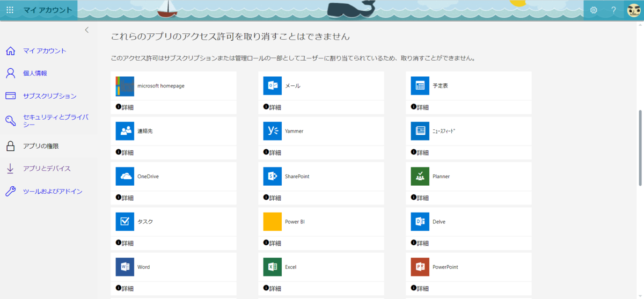Image resolution: width=644 pixels, height=299 pixels.
Task: Expand 詳細 under 予定表
Action: (420, 107)
